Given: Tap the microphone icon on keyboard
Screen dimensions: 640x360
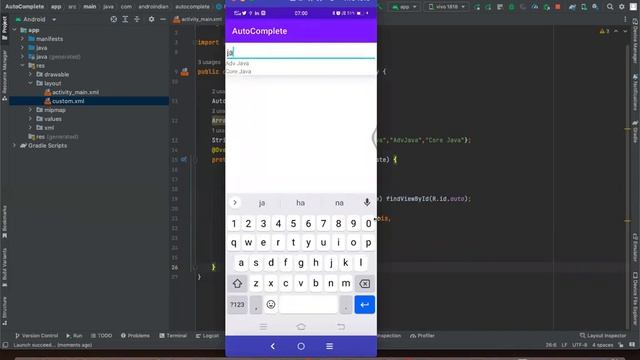Looking at the screenshot, I should pos(367,202).
